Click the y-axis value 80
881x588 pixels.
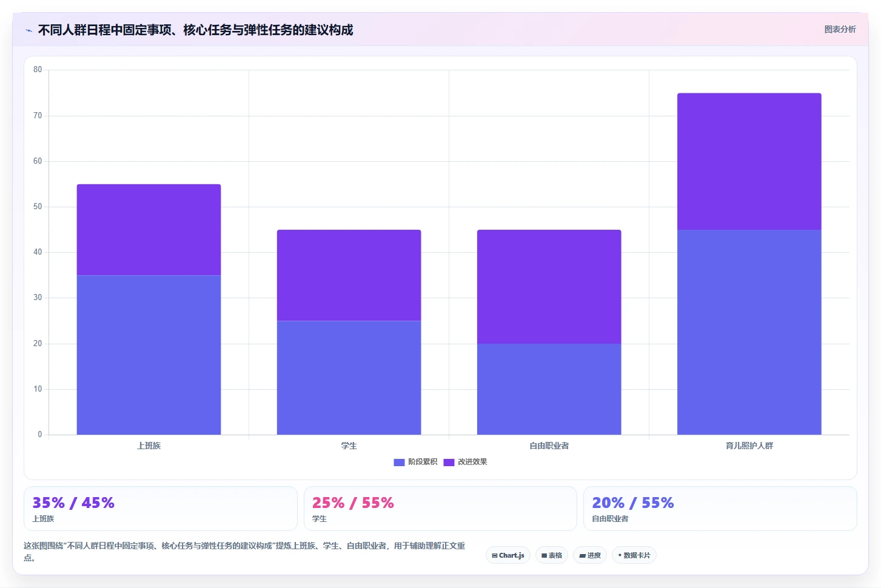[38, 70]
